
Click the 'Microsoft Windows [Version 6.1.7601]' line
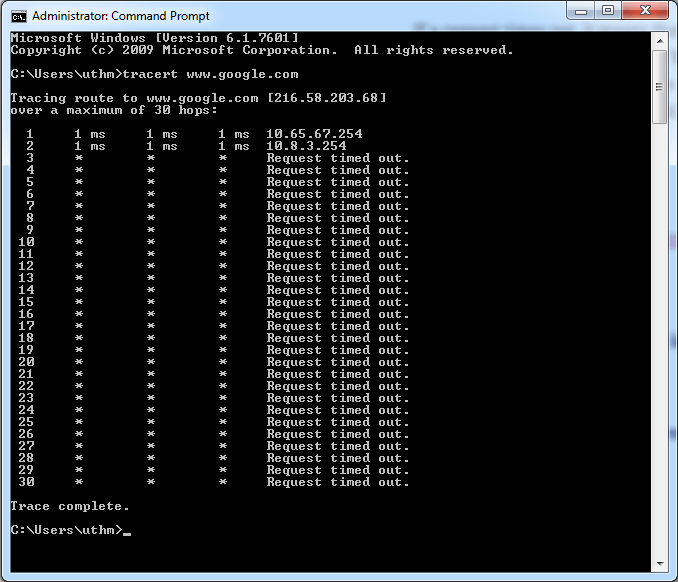click(154, 38)
